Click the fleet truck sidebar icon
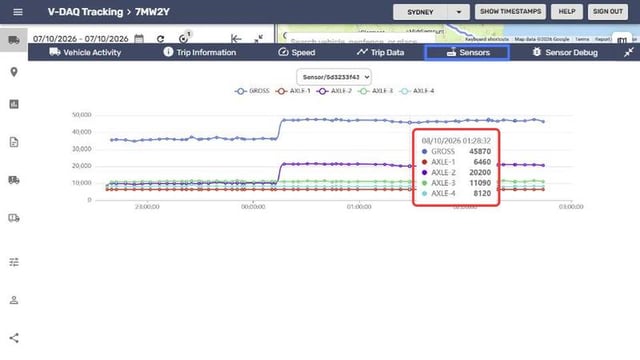The height and width of the screenshot is (360, 640). 14,180
